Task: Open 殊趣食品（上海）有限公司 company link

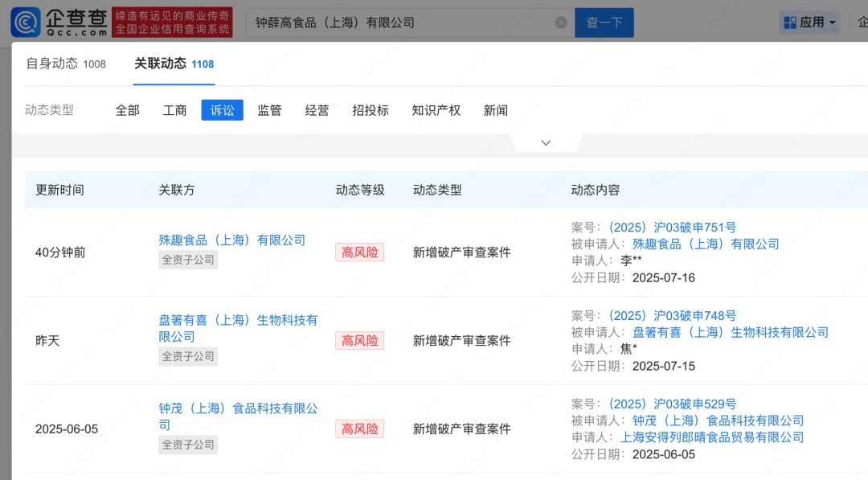Action: (232, 240)
